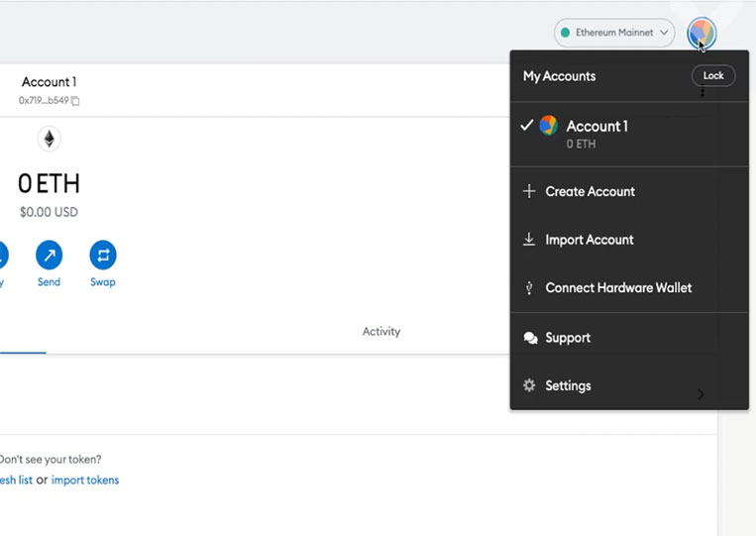
Task: Click the chat bubbles Support icon
Action: (x=530, y=338)
